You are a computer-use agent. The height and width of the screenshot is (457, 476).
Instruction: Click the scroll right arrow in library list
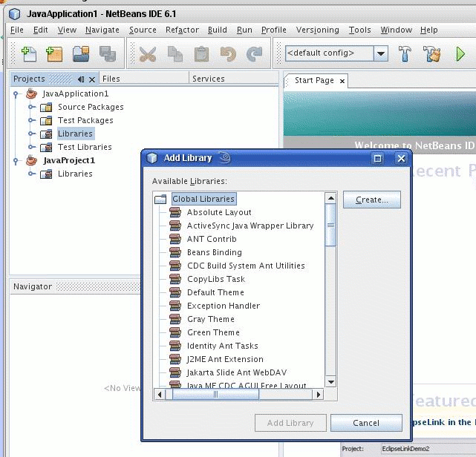click(x=318, y=395)
